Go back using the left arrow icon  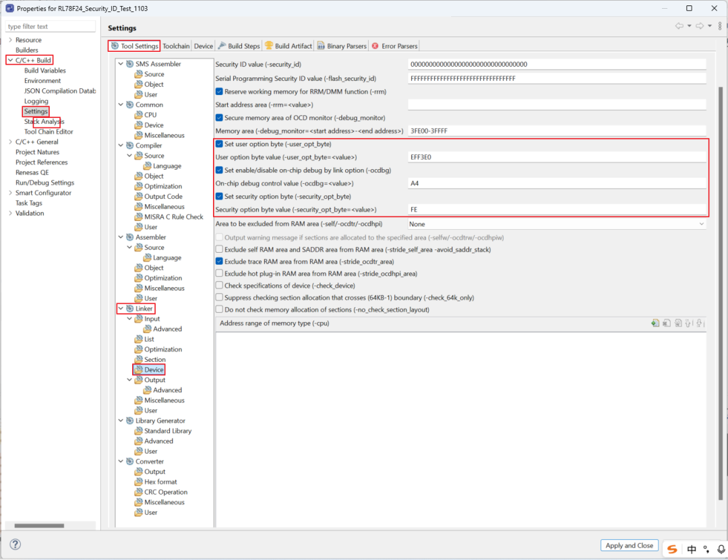[x=679, y=26]
